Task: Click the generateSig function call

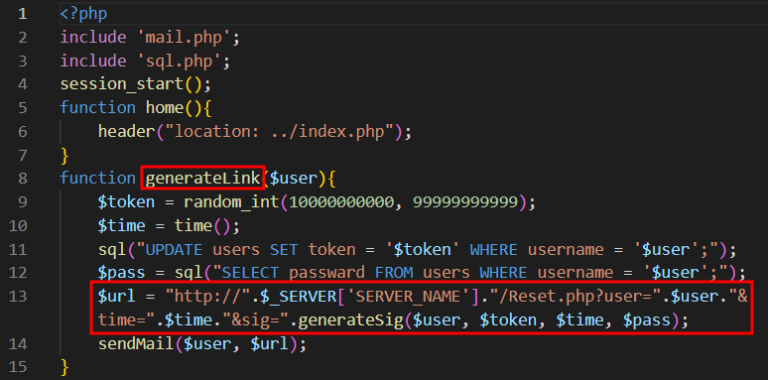Action: [x=351, y=321]
